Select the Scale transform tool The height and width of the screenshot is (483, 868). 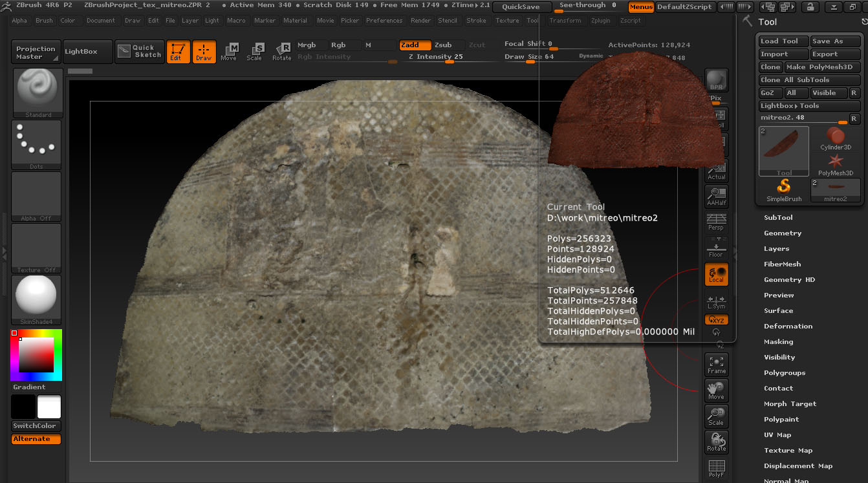pos(255,52)
